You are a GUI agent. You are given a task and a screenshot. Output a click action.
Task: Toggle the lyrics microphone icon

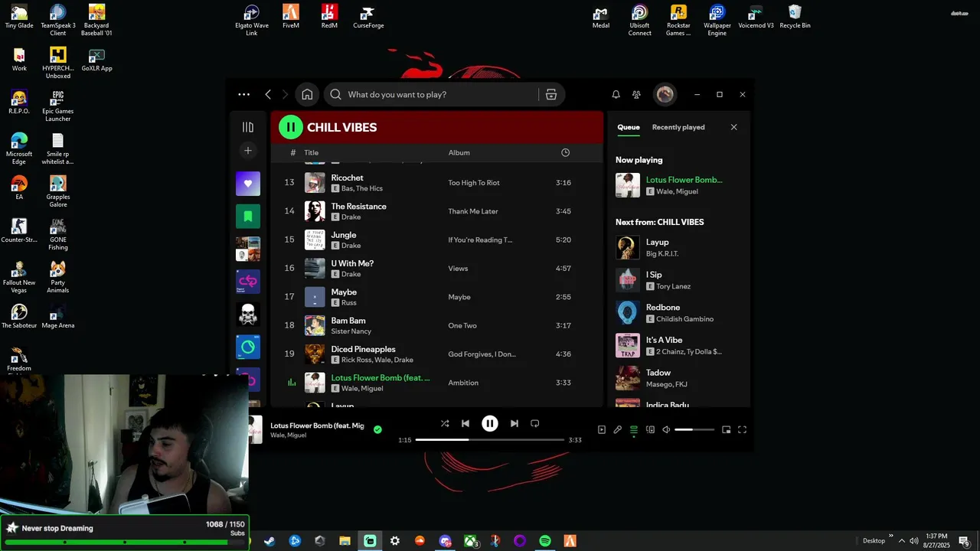click(x=617, y=430)
